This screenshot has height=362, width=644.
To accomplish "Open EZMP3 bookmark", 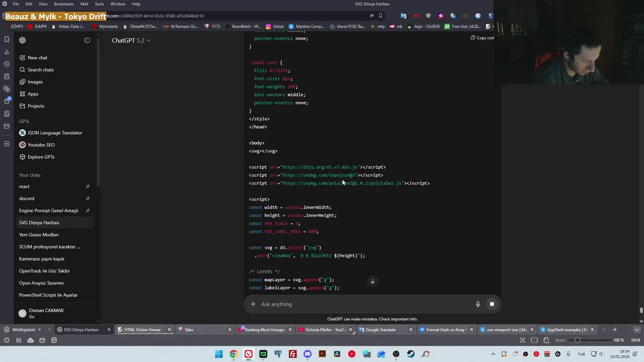I will (13, 26).
